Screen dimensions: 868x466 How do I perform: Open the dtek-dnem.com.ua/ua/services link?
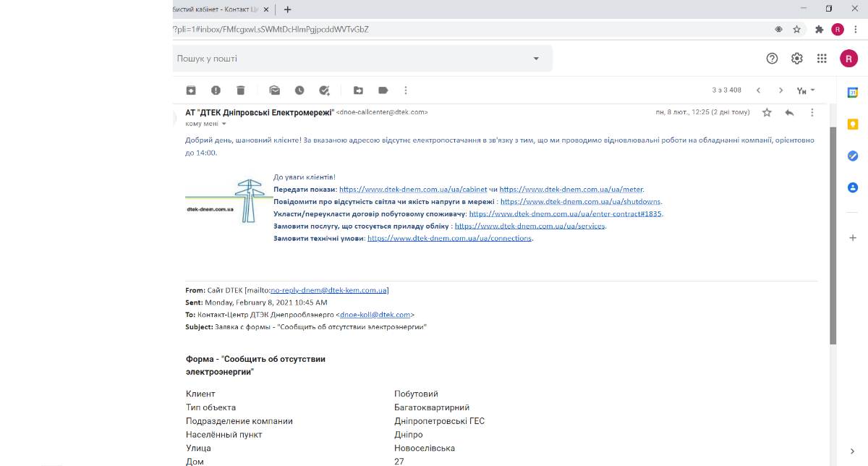click(x=530, y=226)
